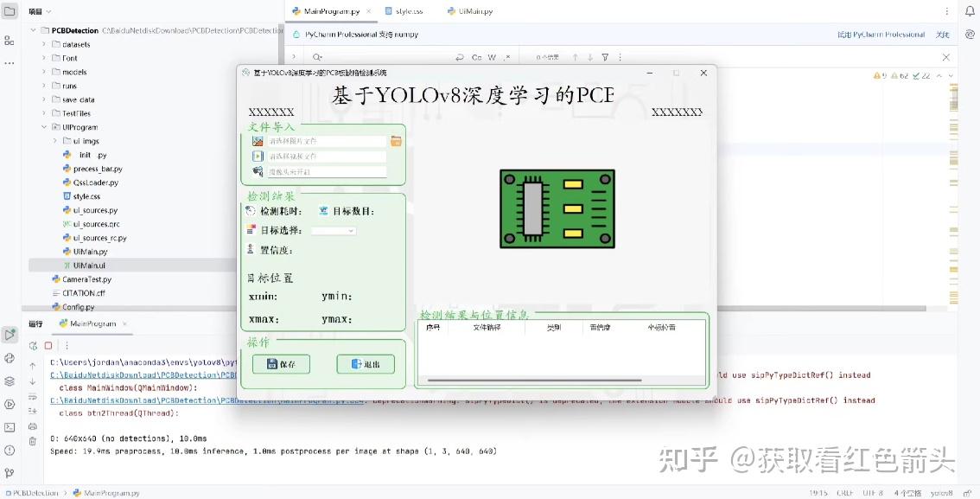This screenshot has width=980, height=499.
Task: Stop the running program with red square icon
Action: pyautogui.click(x=48, y=345)
